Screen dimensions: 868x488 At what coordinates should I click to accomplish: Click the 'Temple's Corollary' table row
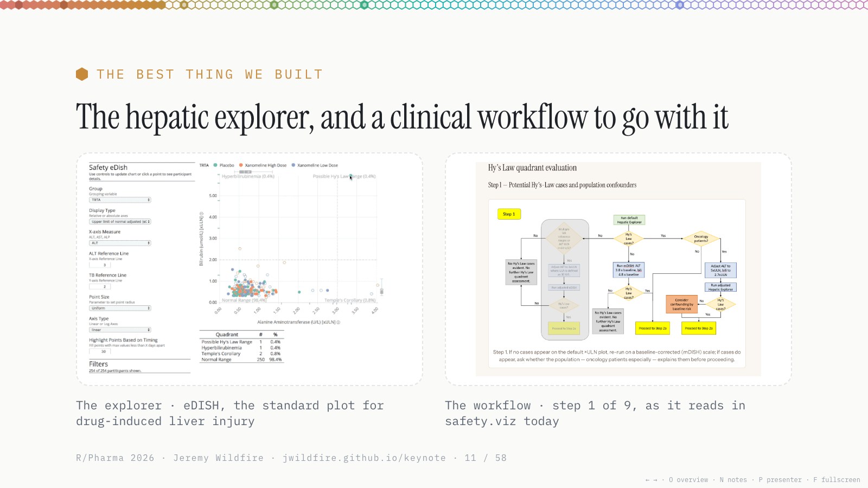pos(241,354)
